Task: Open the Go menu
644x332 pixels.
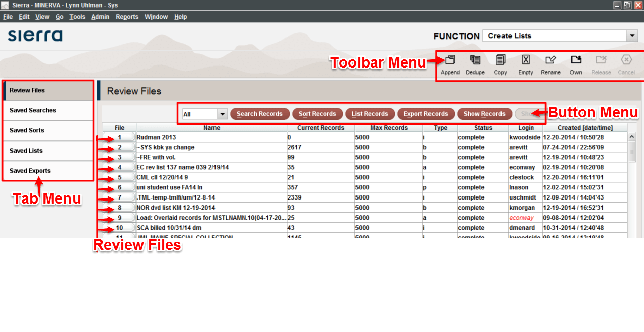Action: point(59,17)
